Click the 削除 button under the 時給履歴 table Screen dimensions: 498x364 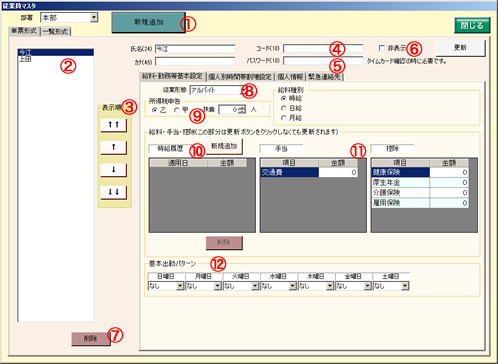224,243
